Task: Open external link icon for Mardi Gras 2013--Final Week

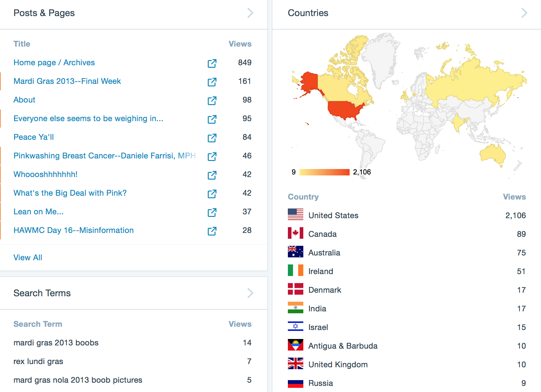Action: click(x=212, y=82)
